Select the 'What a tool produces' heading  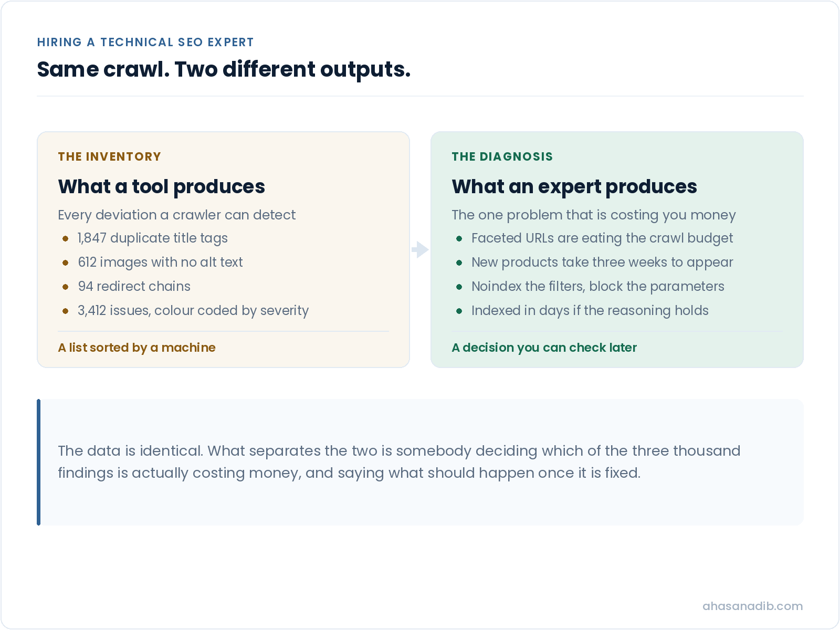click(162, 186)
